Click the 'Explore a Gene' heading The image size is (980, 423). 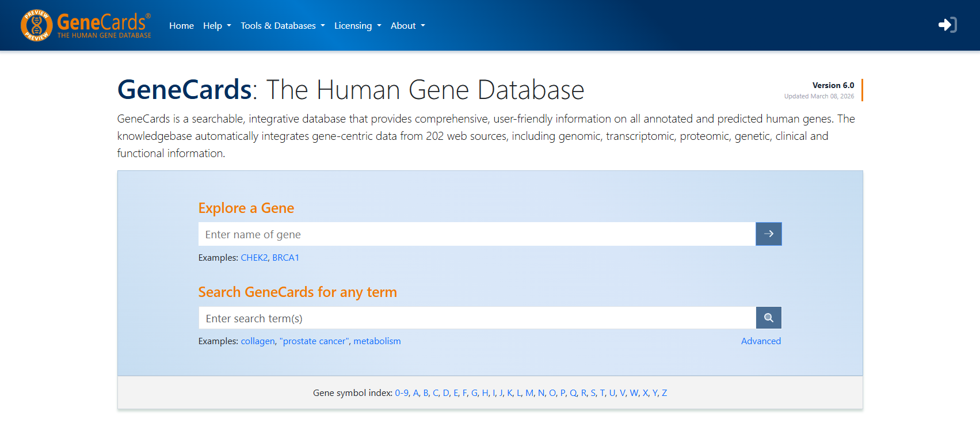pos(246,208)
